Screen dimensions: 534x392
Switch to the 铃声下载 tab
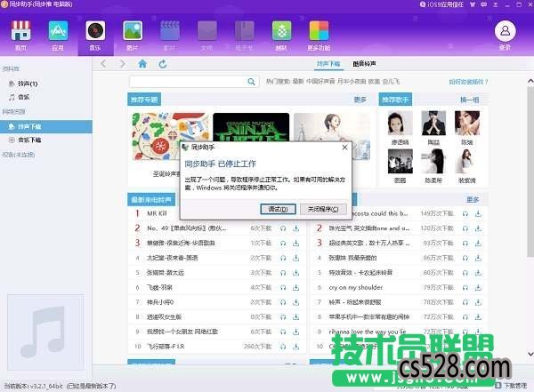coord(328,64)
